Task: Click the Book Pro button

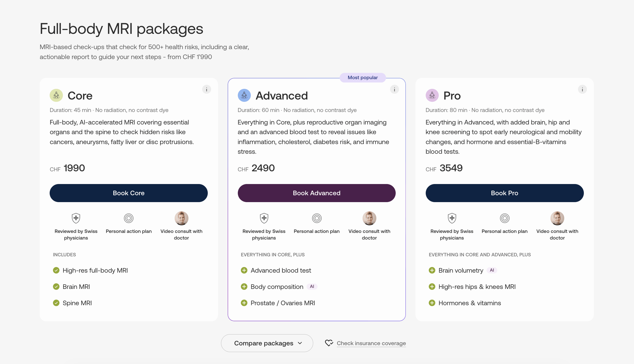Action: (504, 193)
